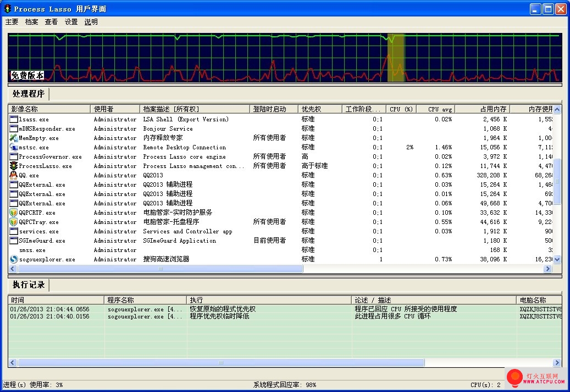Sort by 使用者 column header

click(115, 109)
